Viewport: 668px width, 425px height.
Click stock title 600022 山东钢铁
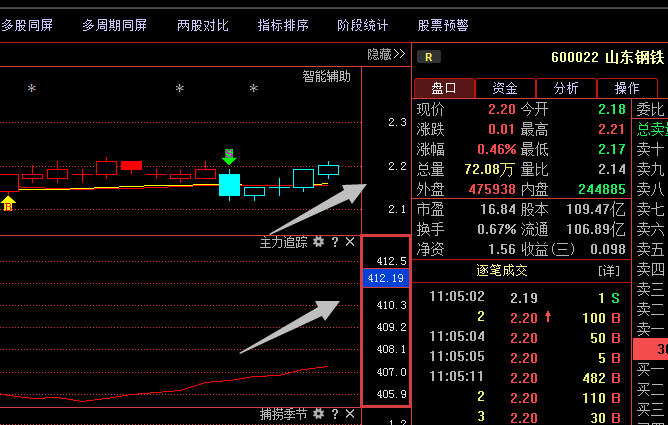tap(608, 57)
